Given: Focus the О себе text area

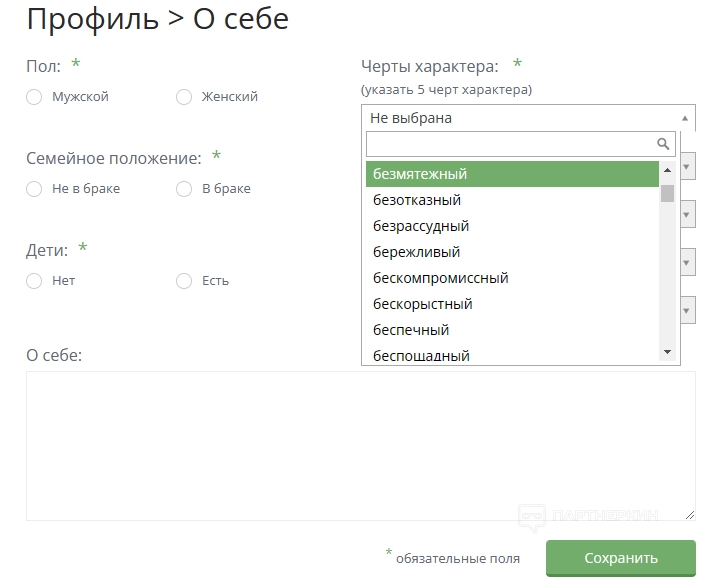Looking at the screenshot, I should pos(360,445).
